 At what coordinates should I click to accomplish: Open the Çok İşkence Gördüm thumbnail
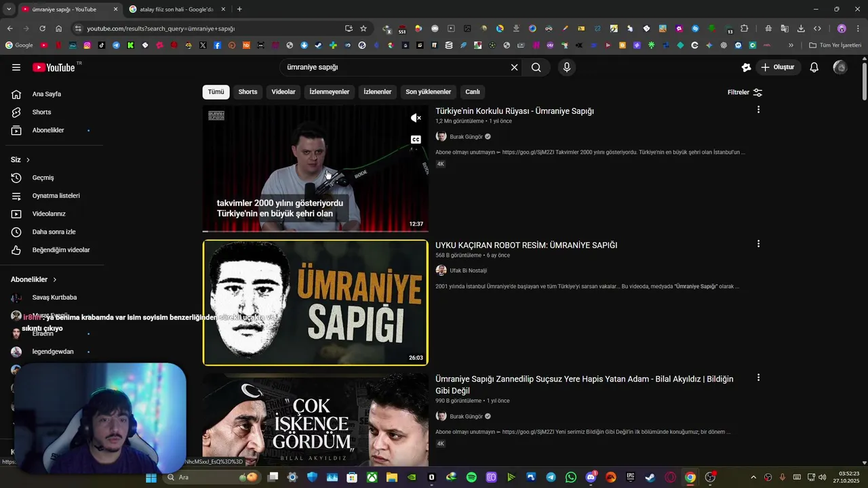(x=315, y=419)
